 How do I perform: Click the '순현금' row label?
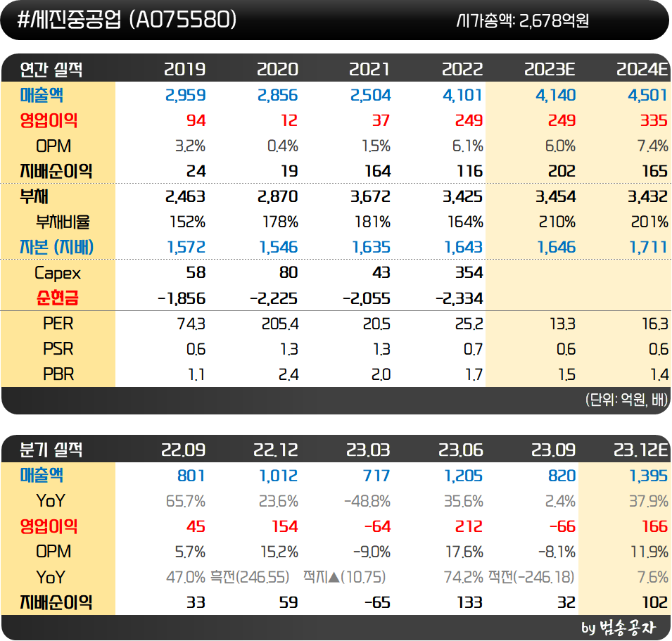pos(58,298)
